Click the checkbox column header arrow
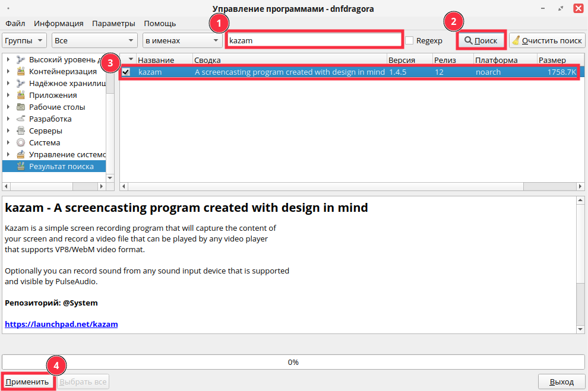 pyautogui.click(x=131, y=59)
